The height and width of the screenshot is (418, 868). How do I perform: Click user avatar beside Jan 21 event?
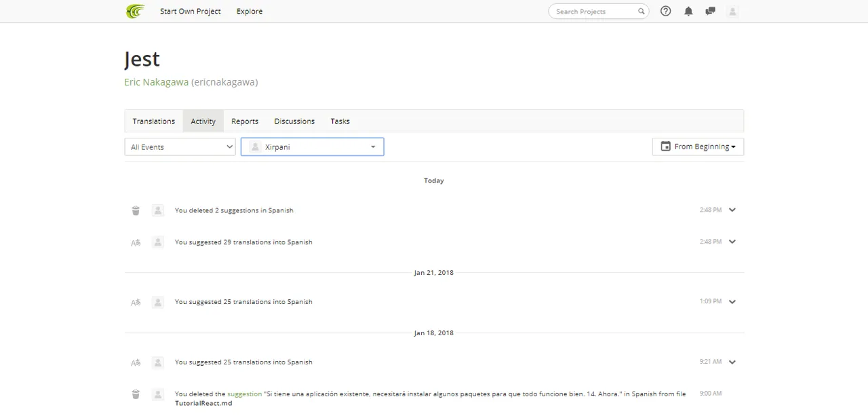pyautogui.click(x=158, y=302)
